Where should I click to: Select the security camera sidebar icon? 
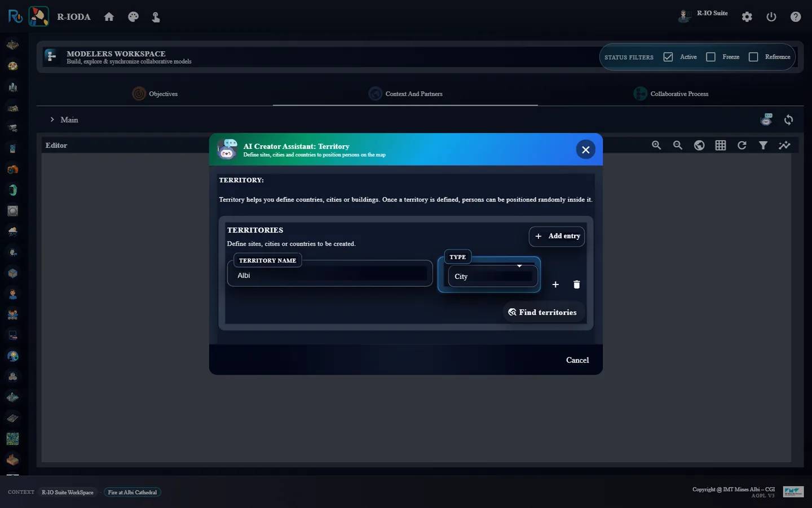tap(12, 128)
